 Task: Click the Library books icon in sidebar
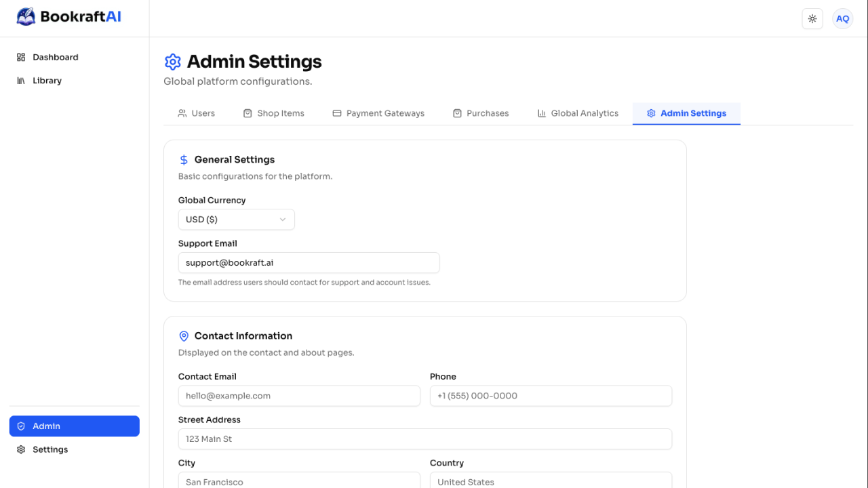(x=21, y=81)
